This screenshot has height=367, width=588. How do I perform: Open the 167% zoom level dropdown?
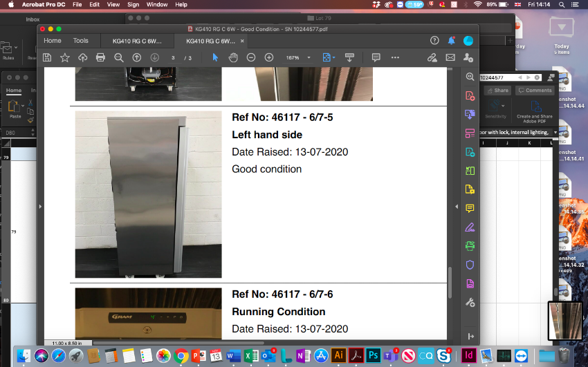coord(297,57)
